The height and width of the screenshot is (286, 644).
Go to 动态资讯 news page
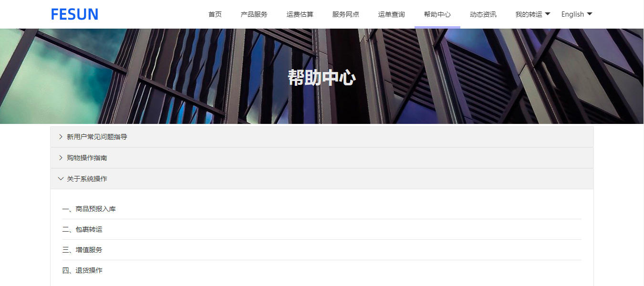coord(483,14)
